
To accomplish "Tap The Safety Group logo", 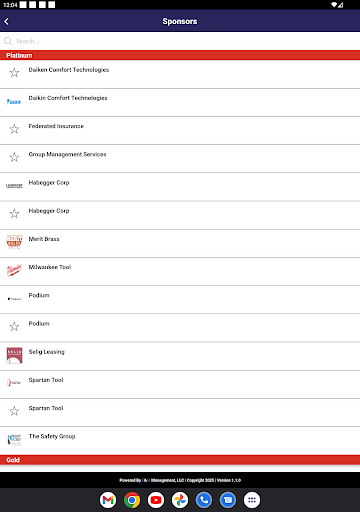I will 14,440.
